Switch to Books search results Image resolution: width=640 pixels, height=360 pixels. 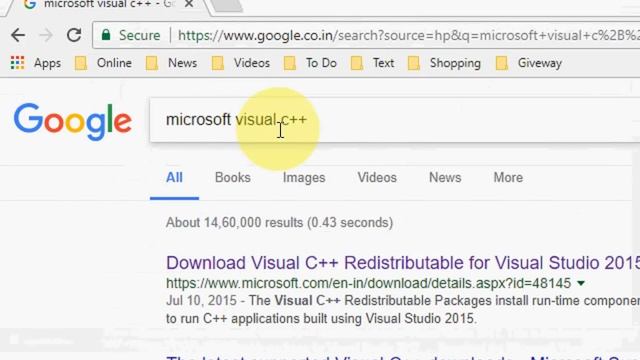(x=233, y=178)
